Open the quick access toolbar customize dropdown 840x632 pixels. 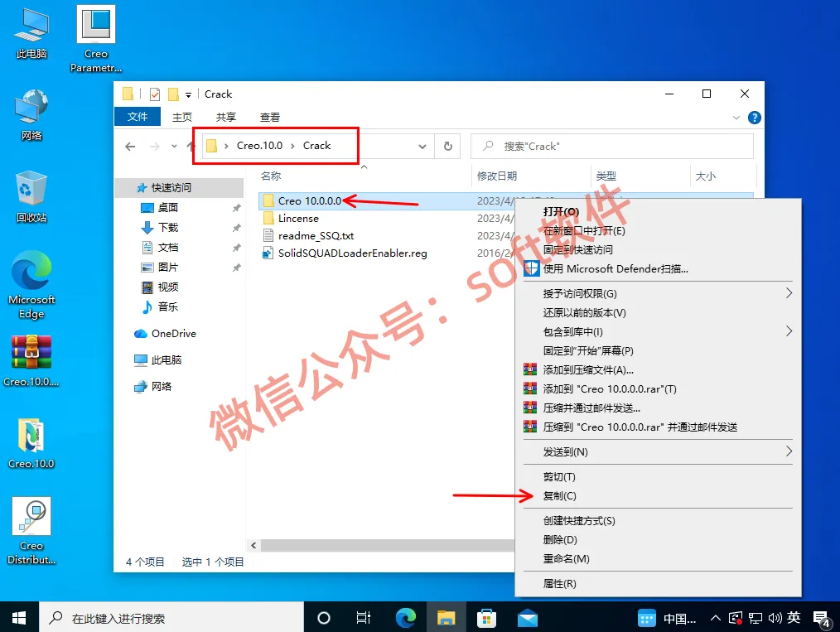188,94
